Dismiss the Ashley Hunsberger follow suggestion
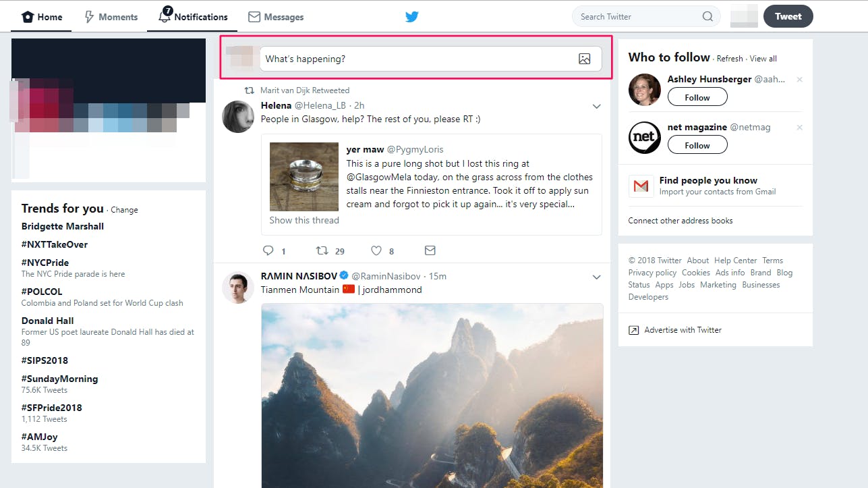The width and height of the screenshot is (868, 488). 800,80
